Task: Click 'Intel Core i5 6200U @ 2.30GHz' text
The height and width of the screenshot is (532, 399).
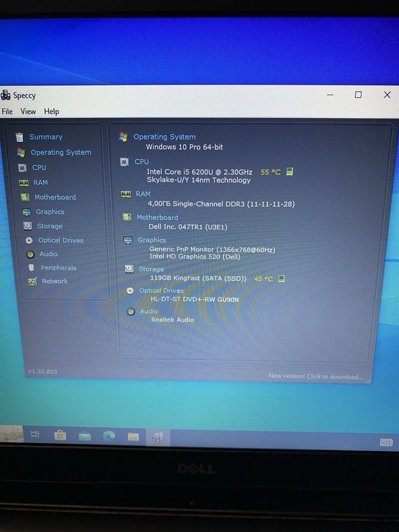Action: click(199, 172)
